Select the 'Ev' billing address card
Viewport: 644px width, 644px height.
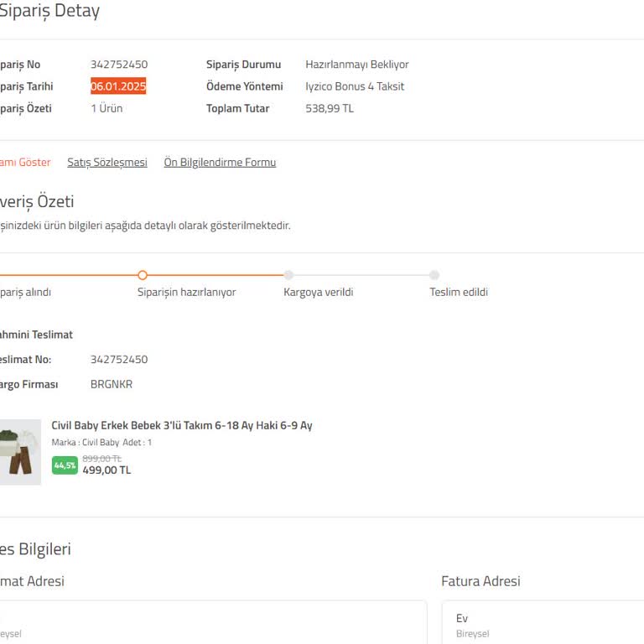(x=543, y=622)
